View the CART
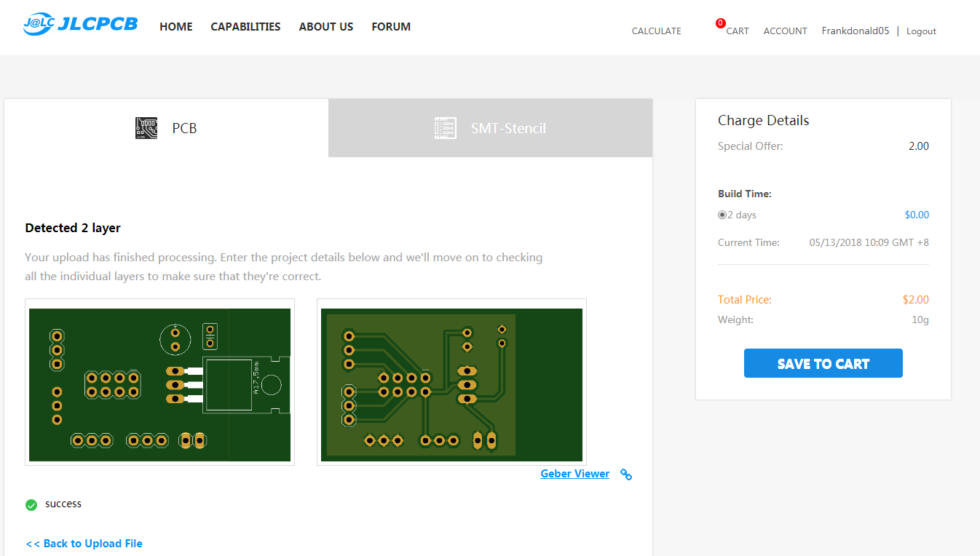Screen dimensions: 980x556 coord(738,31)
